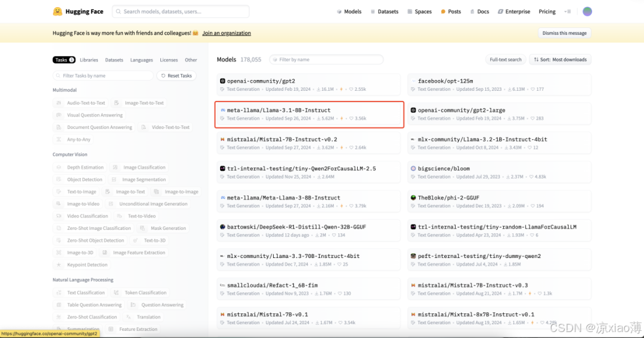Image resolution: width=644 pixels, height=338 pixels.
Task: Switch to the Other filter tab
Action: click(x=191, y=60)
